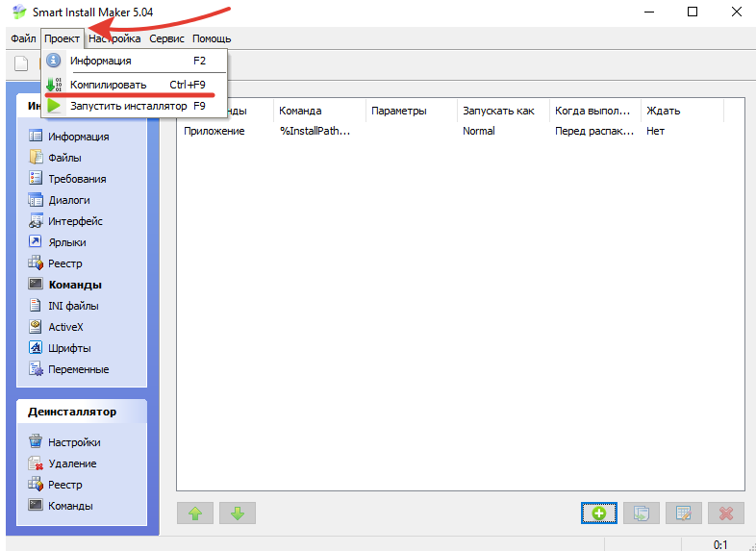Open the Файлы section
This screenshot has width=756, height=551.
pyautogui.click(x=64, y=158)
